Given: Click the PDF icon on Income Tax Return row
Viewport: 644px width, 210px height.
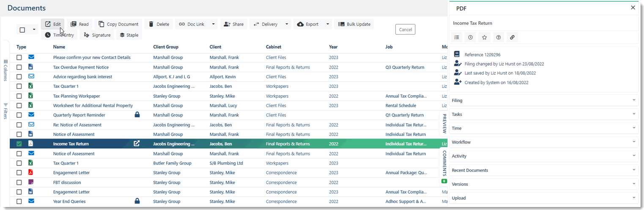Looking at the screenshot, I should tap(30, 144).
